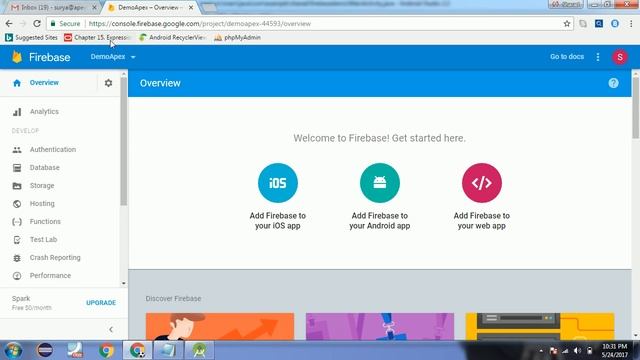640x360 pixels.
Task: Click the Hosting globe icon
Action: coord(17,204)
